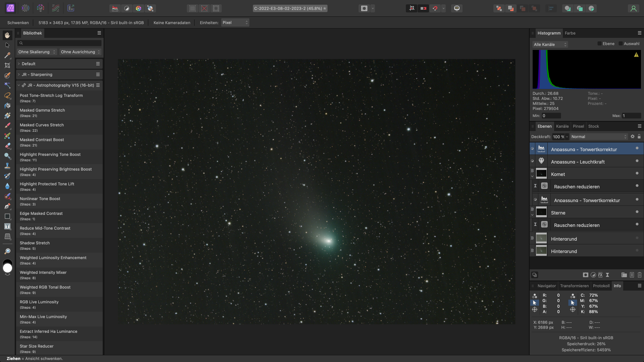Toggle the layer lock icon
Image resolution: width=644 pixels, height=362 pixels.
point(639,136)
